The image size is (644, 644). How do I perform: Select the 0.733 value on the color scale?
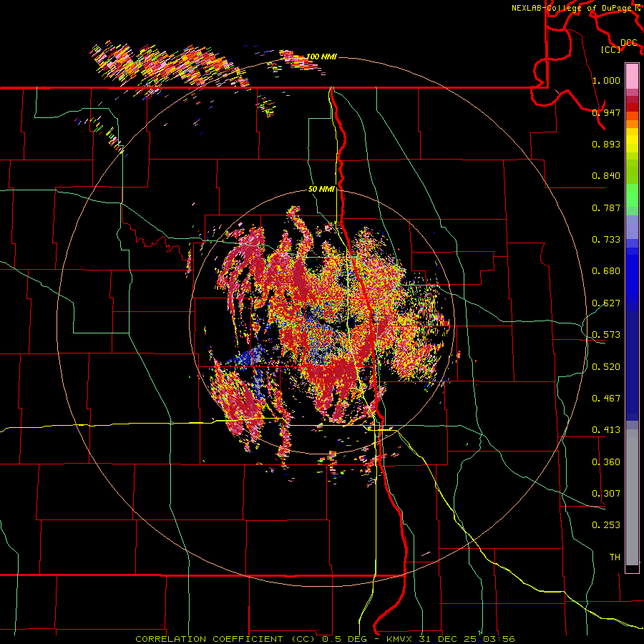click(606, 240)
